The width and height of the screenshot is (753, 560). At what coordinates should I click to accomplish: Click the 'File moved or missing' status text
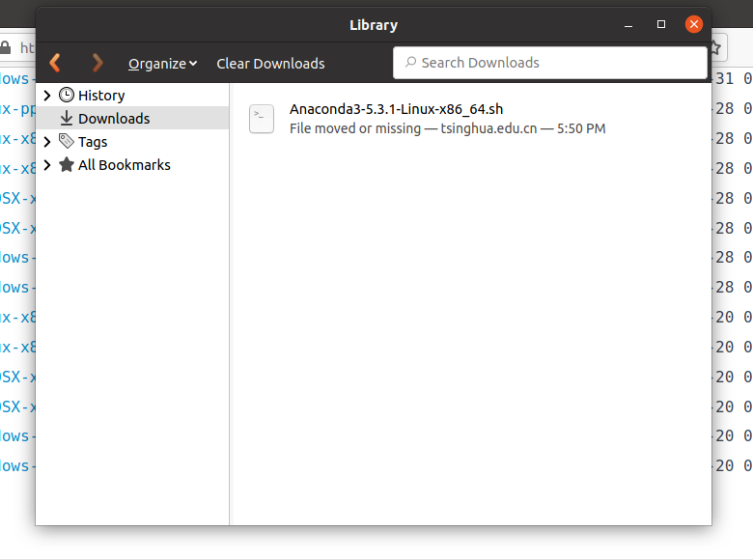(355, 128)
